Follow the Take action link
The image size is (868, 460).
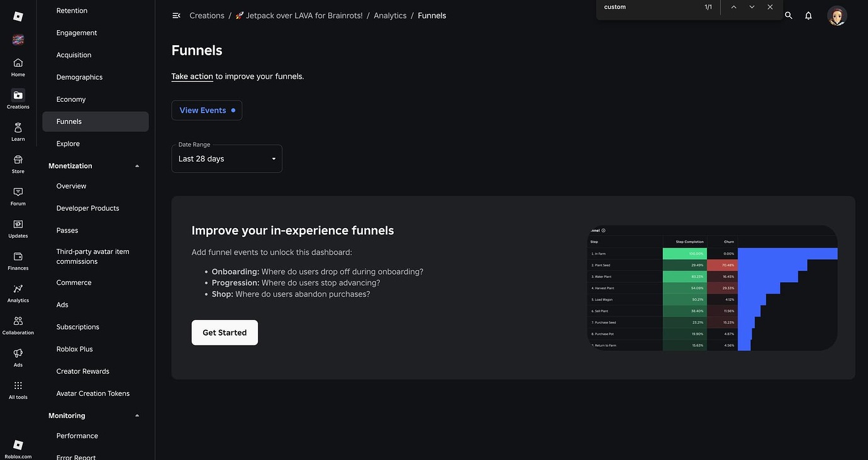tap(192, 77)
